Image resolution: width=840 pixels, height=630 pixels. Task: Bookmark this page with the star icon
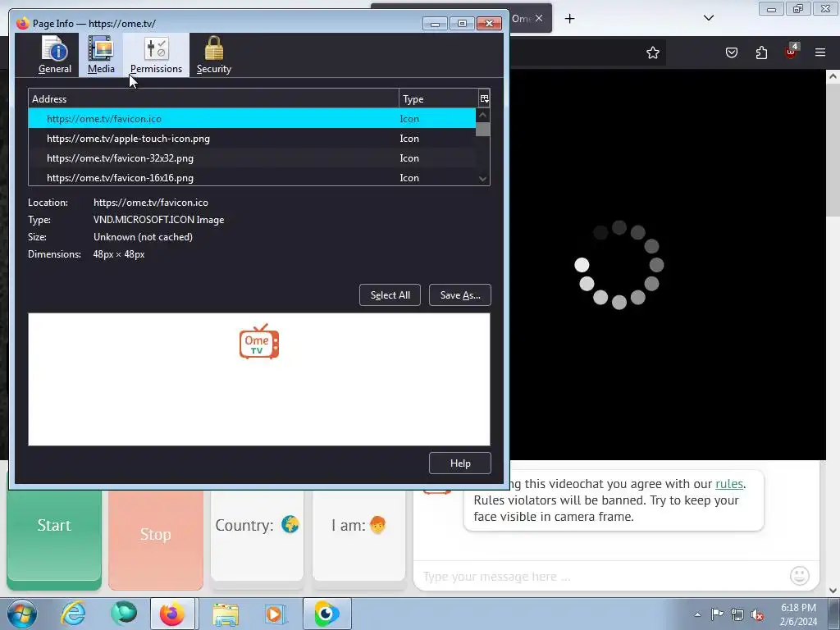tap(652, 52)
